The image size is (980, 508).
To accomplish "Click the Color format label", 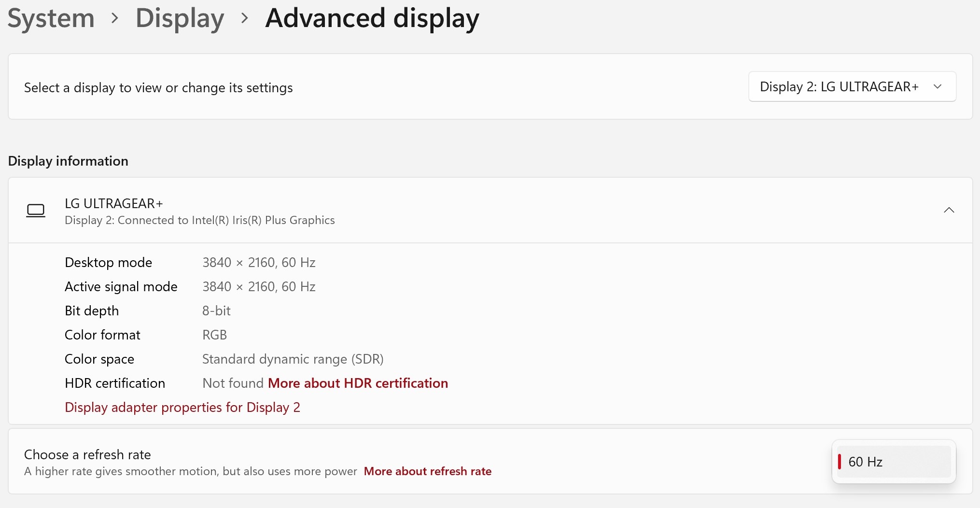I will coord(102,335).
